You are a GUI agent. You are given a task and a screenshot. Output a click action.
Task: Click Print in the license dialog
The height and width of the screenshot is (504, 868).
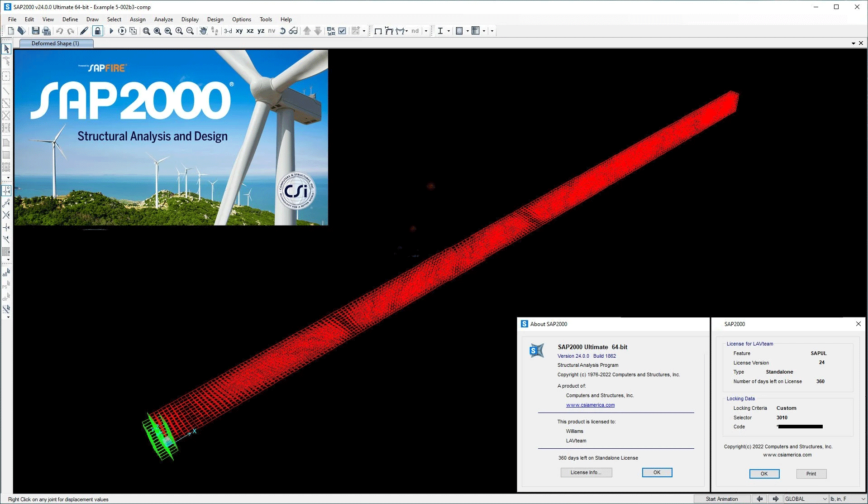[811, 474]
